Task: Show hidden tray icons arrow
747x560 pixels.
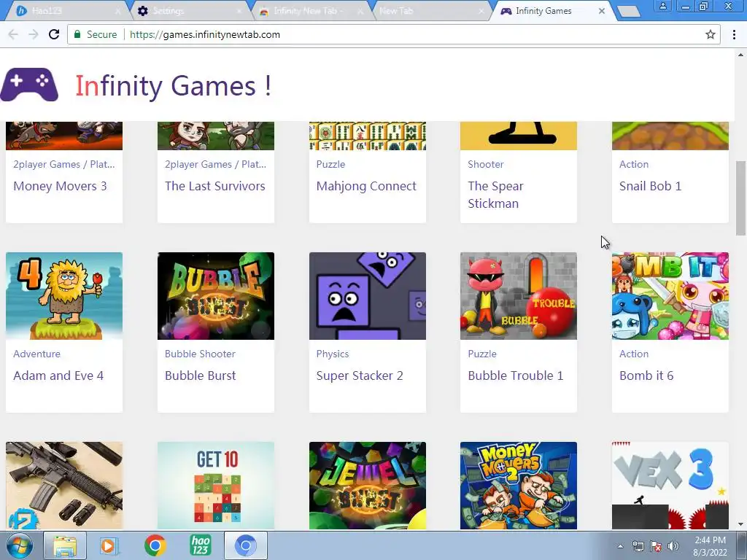Action: pyautogui.click(x=620, y=546)
